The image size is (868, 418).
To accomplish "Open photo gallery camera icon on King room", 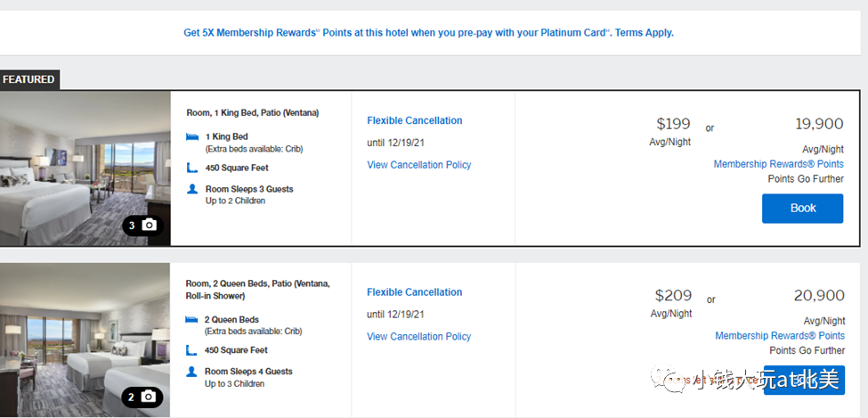I will pyautogui.click(x=149, y=225).
